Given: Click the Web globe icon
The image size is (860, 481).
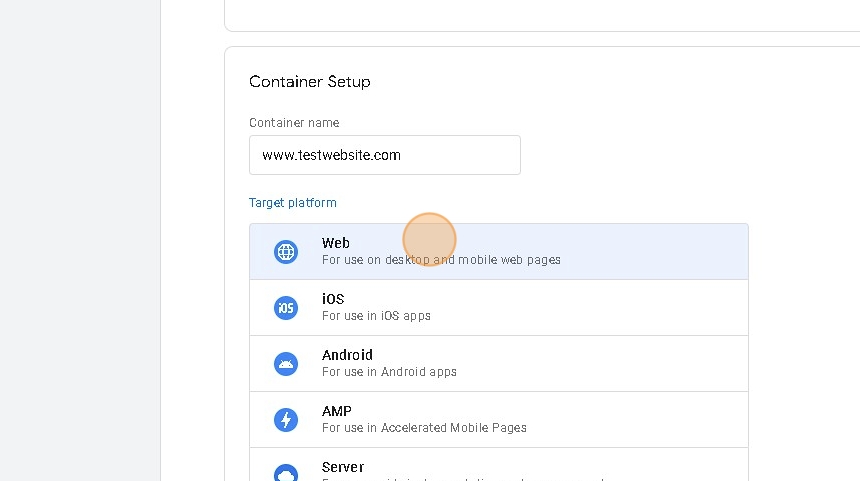Looking at the screenshot, I should 286,252.
